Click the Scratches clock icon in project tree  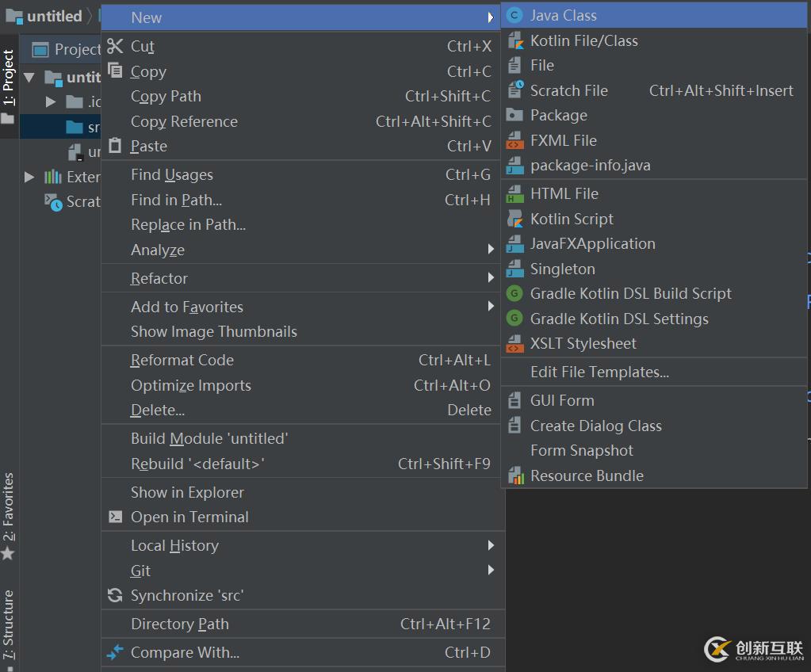point(53,201)
